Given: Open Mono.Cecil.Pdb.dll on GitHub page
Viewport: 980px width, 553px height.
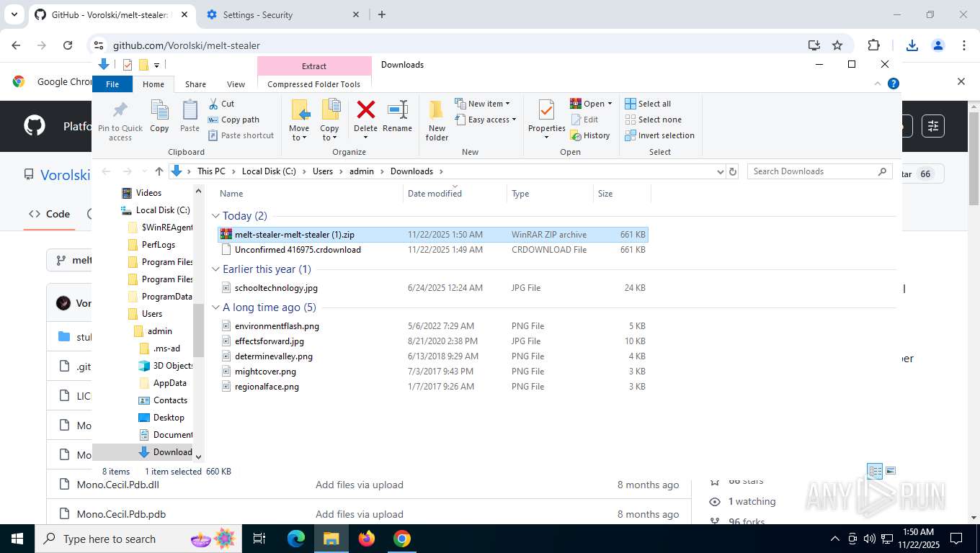Looking at the screenshot, I should pyautogui.click(x=118, y=485).
